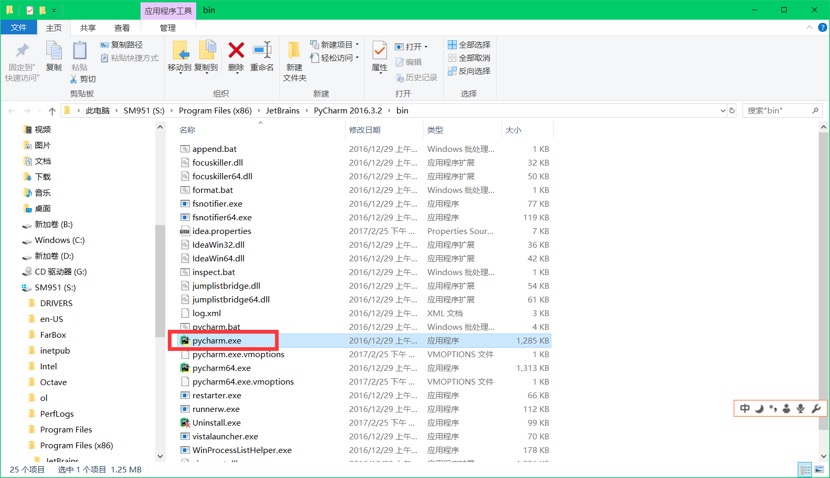Click SM951 (S:) in breadcrumb path

click(144, 111)
